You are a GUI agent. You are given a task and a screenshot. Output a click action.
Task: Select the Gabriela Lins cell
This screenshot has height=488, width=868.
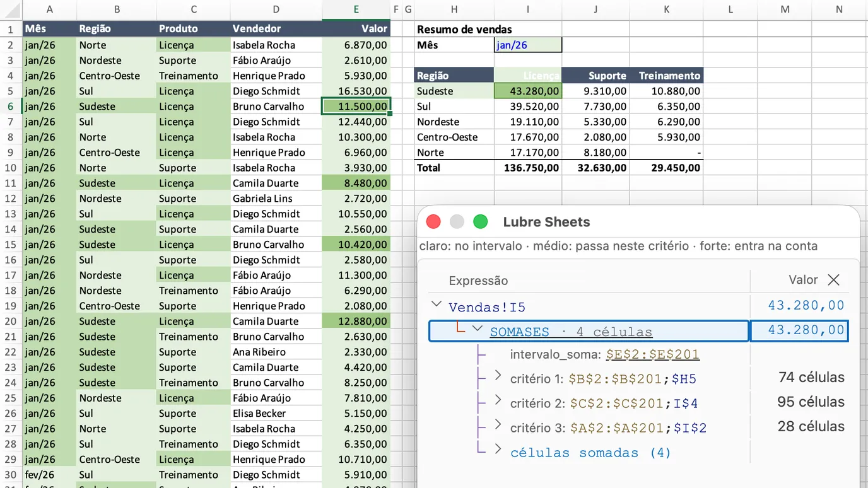click(276, 199)
